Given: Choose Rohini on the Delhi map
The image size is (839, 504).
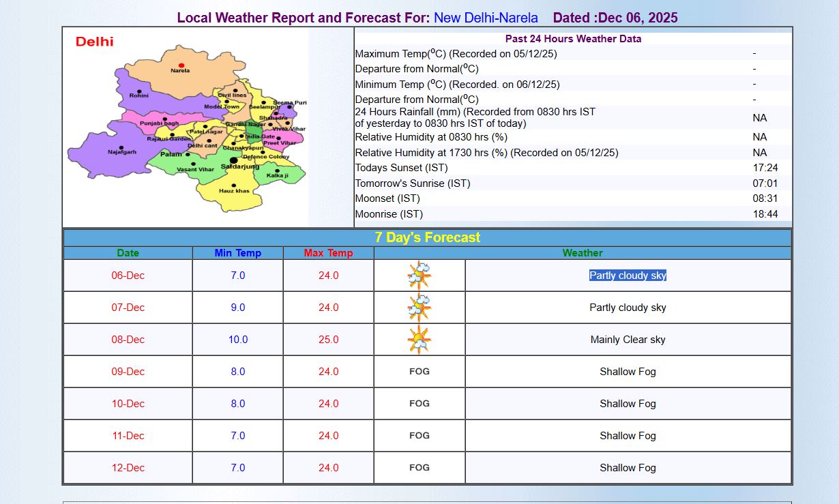Looking at the screenshot, I should pos(139,92).
